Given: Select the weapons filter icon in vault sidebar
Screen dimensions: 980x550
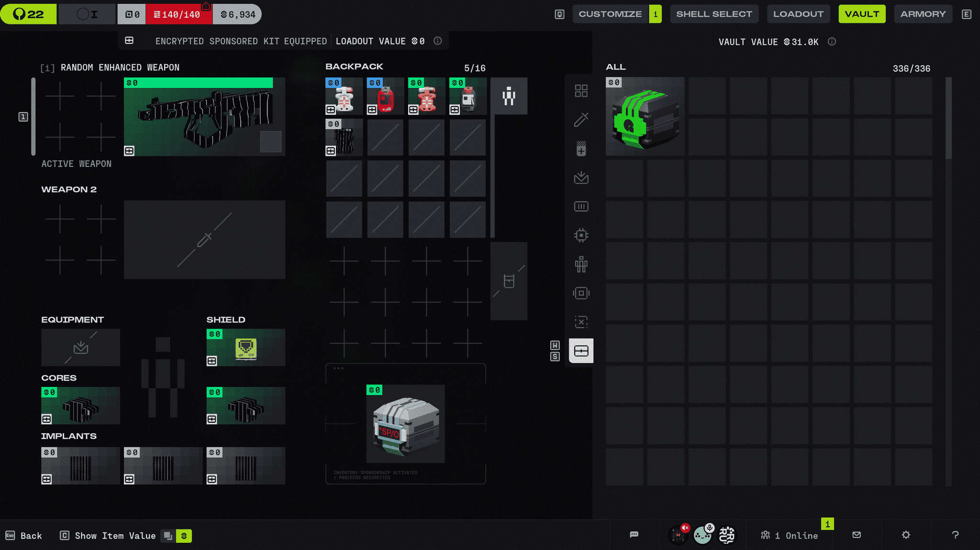Looking at the screenshot, I should [581, 120].
